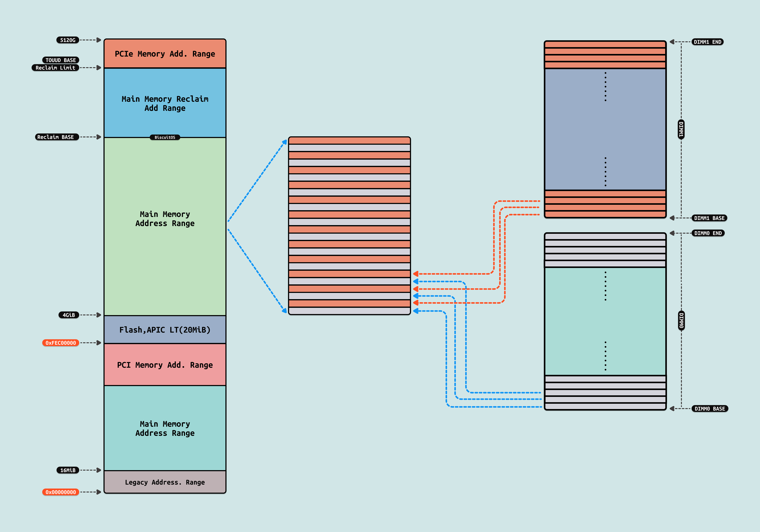Select the Legacy Address. Range block
The image size is (760, 532).
[165, 482]
